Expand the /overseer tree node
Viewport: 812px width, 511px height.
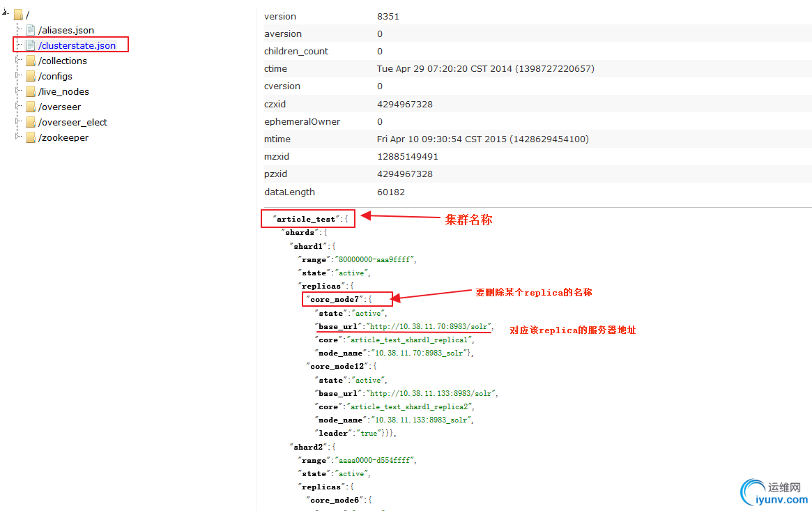click(17, 106)
